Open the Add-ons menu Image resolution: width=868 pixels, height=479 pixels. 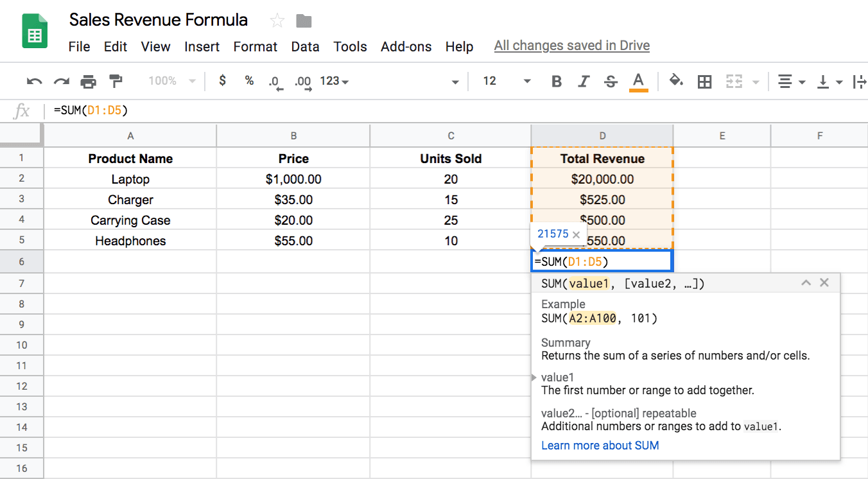click(x=406, y=46)
